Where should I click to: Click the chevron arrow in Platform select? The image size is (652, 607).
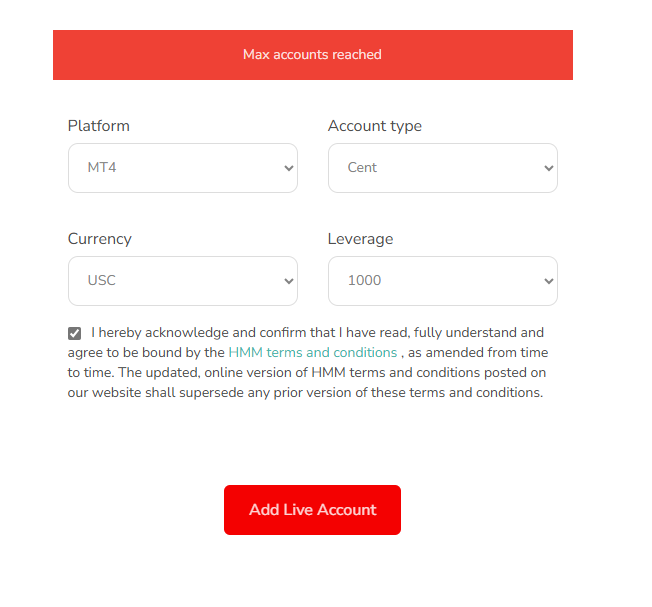(x=289, y=168)
